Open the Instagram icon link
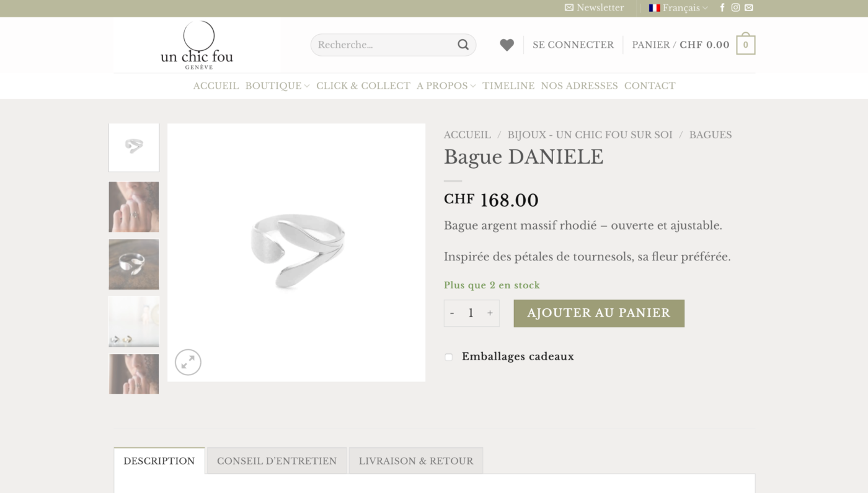The width and height of the screenshot is (868, 493). click(x=735, y=8)
